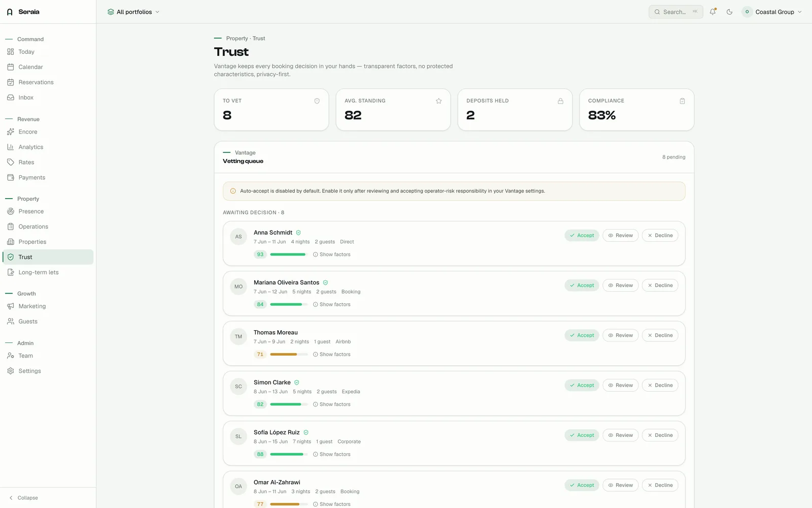Decline Thomas Moreau's booking
812x508 pixels.
[660, 335]
